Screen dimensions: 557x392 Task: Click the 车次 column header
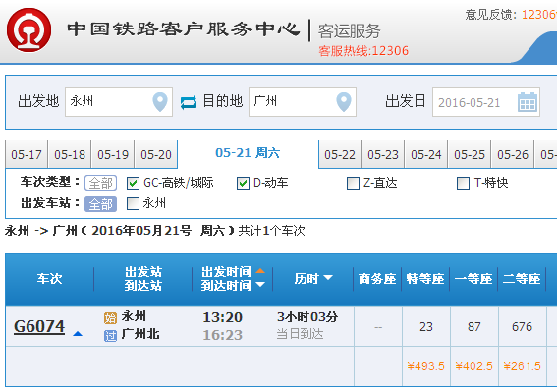click(x=49, y=279)
